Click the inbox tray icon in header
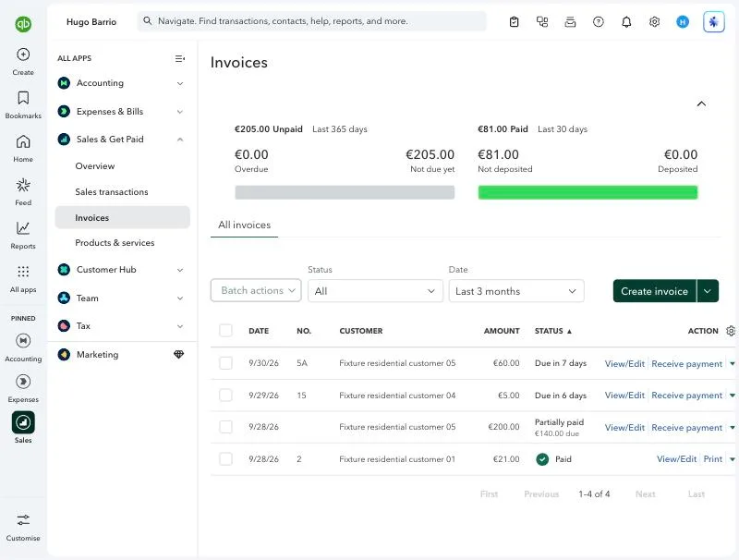This screenshot has height=560, width=739. (570, 21)
